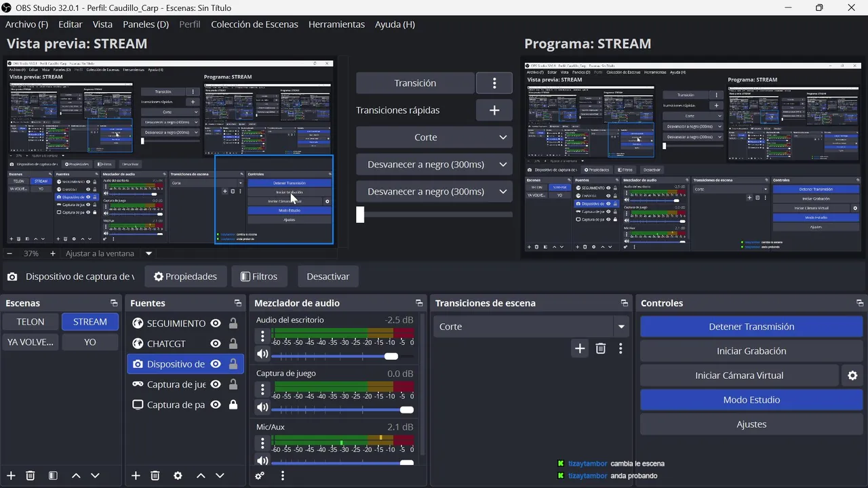This screenshot has width=868, height=488.
Task: Add a new source in Fuentes panel
Action: click(x=136, y=476)
